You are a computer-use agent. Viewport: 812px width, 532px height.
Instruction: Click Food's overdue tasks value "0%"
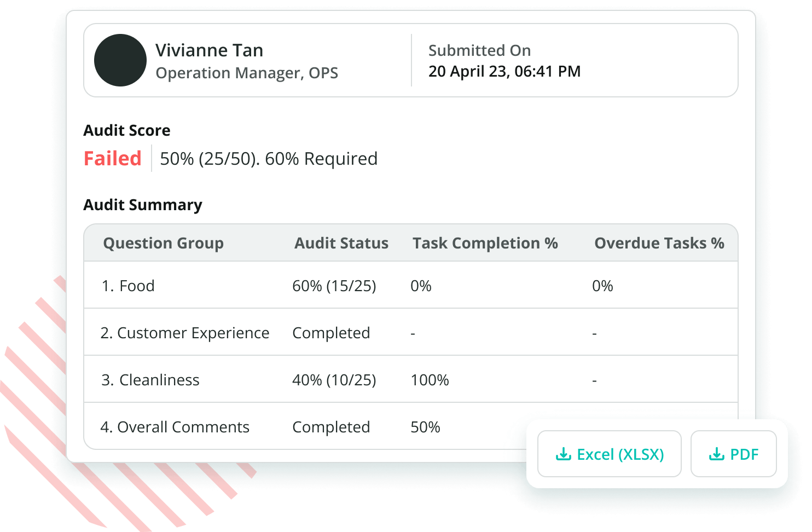pos(602,286)
